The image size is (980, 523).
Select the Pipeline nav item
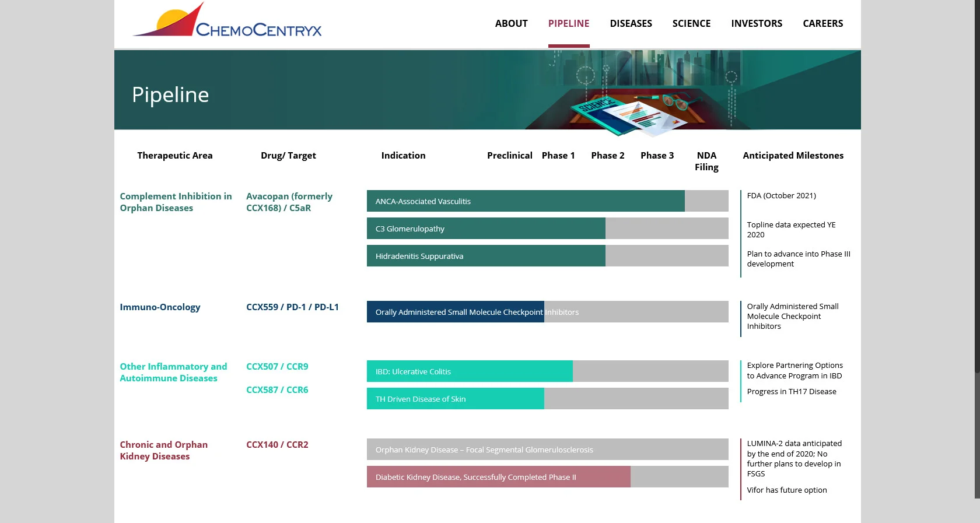[569, 23]
